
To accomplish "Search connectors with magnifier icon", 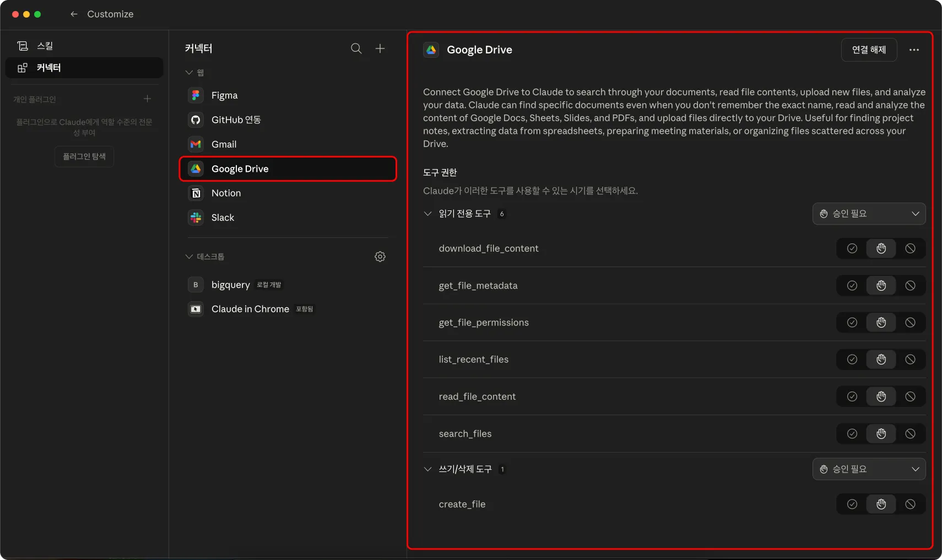I will (x=356, y=48).
